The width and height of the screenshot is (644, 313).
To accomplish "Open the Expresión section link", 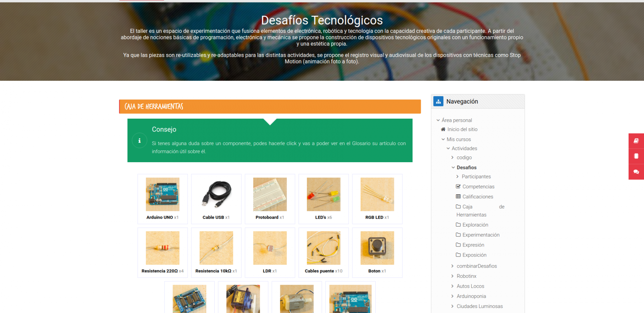I will pyautogui.click(x=473, y=245).
